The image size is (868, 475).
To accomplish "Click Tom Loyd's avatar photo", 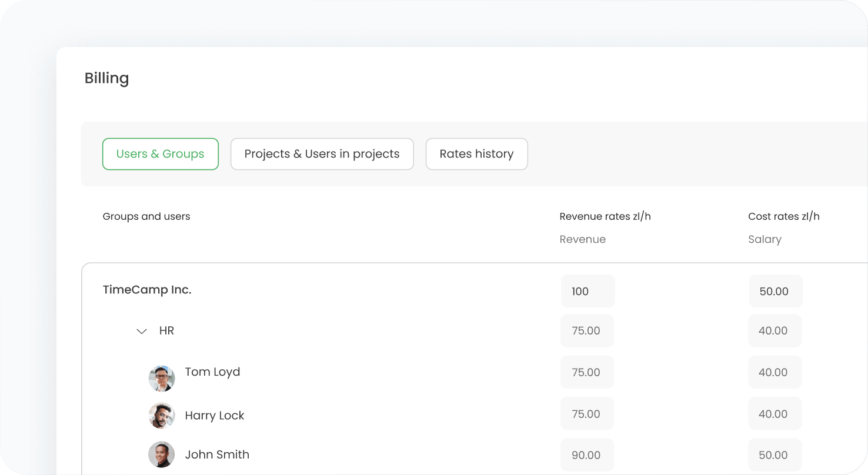I will (x=161, y=379).
